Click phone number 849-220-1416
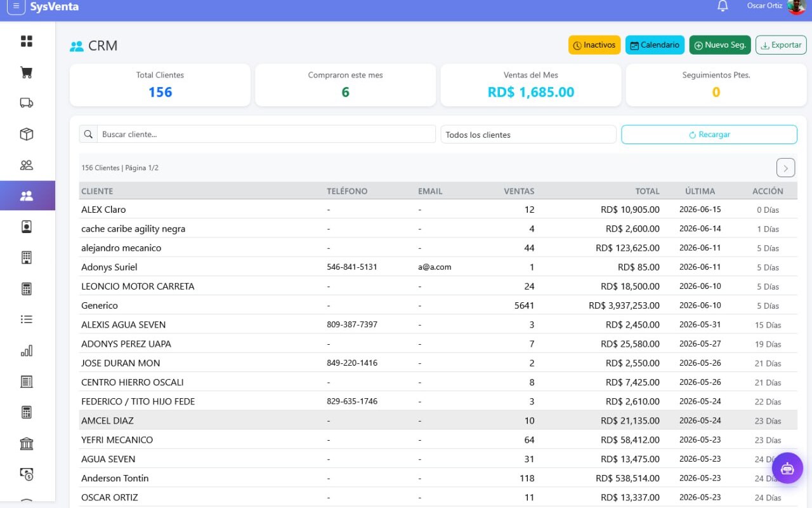The width and height of the screenshot is (812, 508). (x=352, y=363)
